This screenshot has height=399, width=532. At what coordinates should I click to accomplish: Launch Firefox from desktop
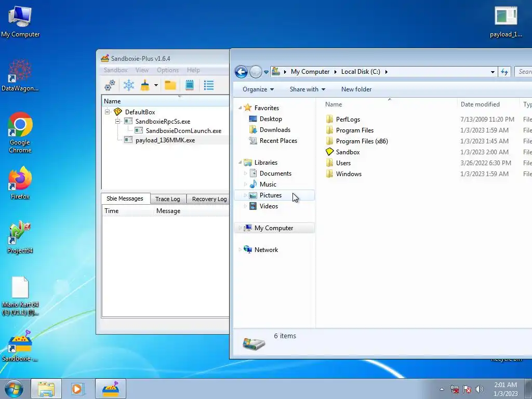20,183
